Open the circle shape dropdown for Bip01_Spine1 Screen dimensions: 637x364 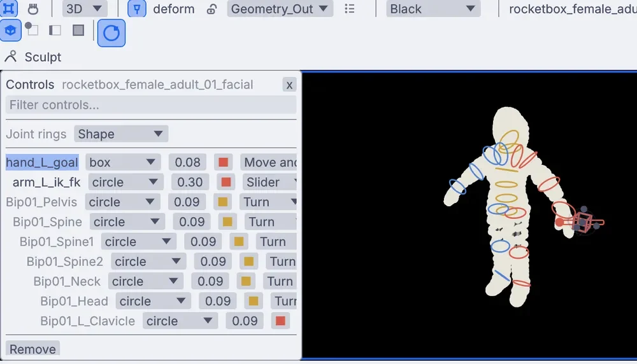(x=138, y=242)
